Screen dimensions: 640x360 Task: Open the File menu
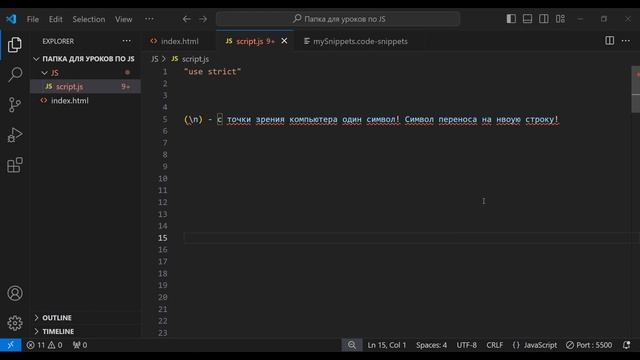click(x=33, y=19)
